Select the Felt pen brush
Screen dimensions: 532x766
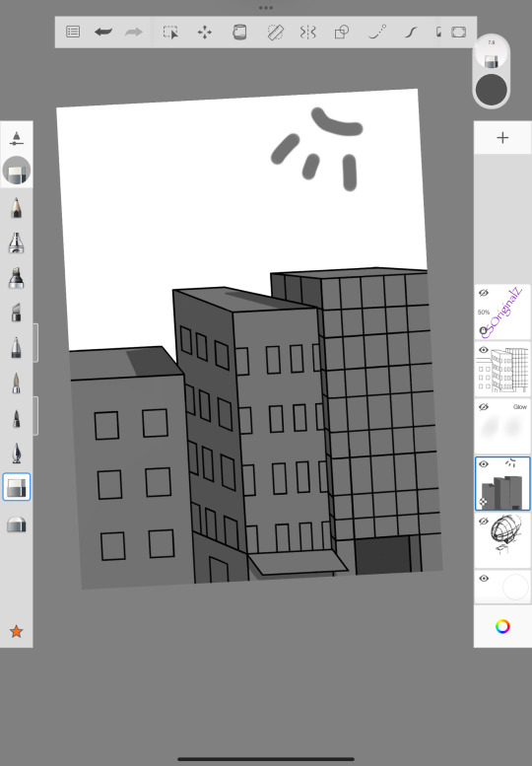click(x=16, y=419)
